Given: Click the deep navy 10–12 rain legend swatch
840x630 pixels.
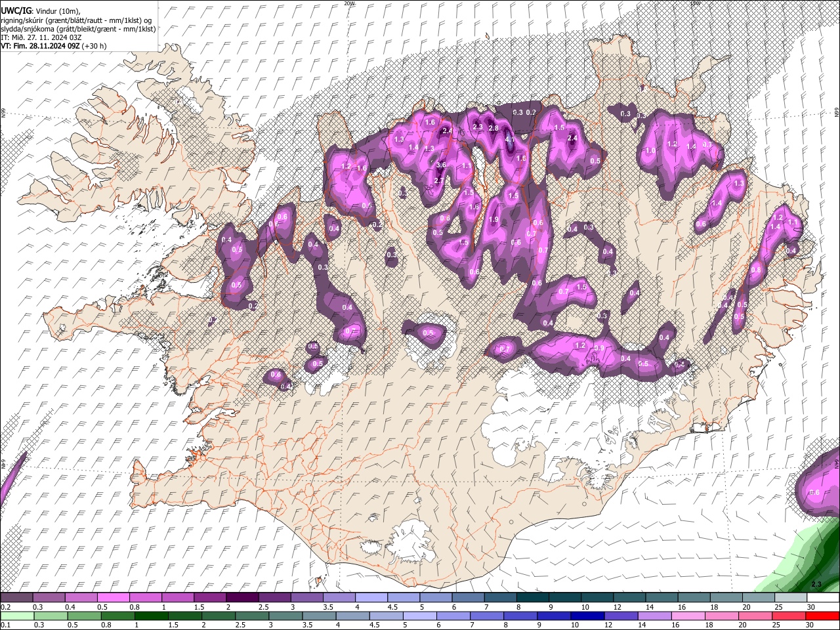Looking at the screenshot, I should click(x=587, y=616).
